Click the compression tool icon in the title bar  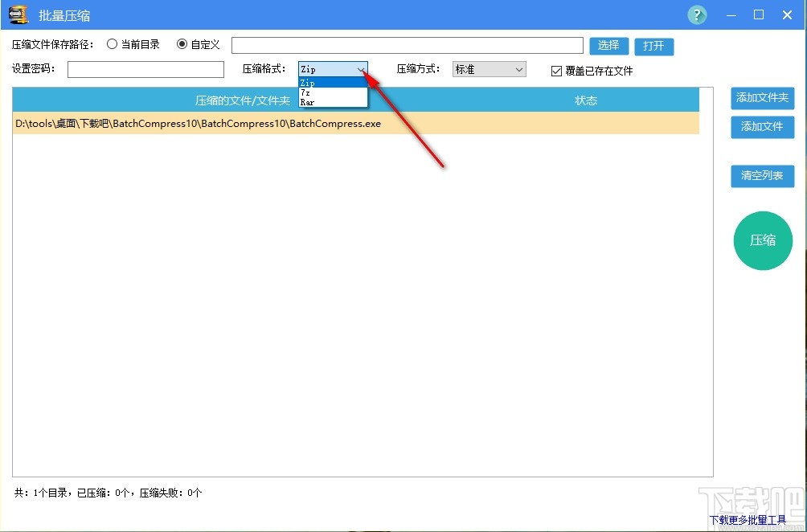18,14
